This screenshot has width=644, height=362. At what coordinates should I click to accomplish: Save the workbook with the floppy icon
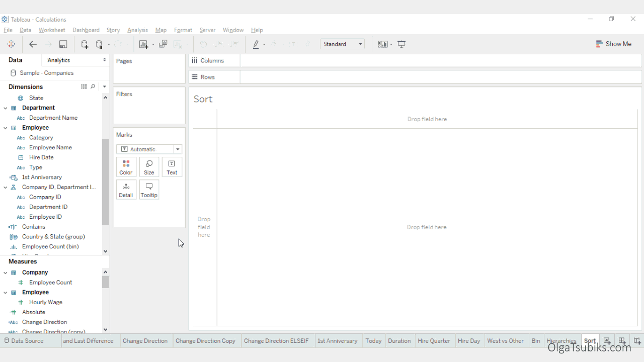(x=63, y=44)
